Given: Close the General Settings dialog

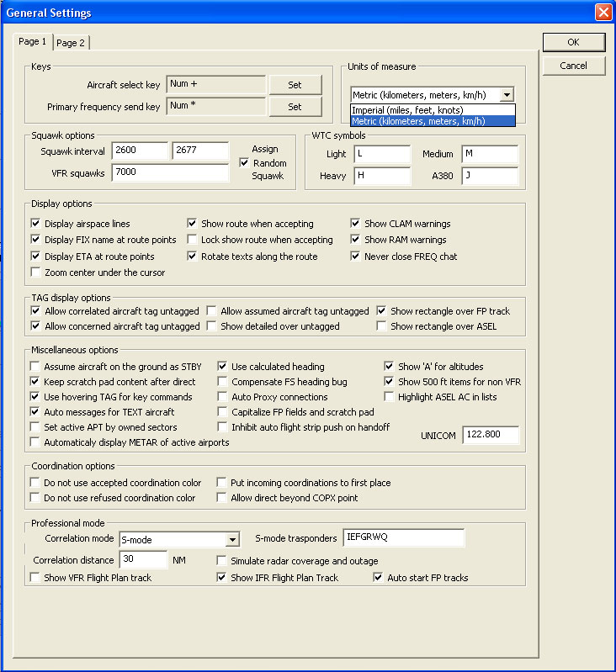Looking at the screenshot, I should (603, 12).
